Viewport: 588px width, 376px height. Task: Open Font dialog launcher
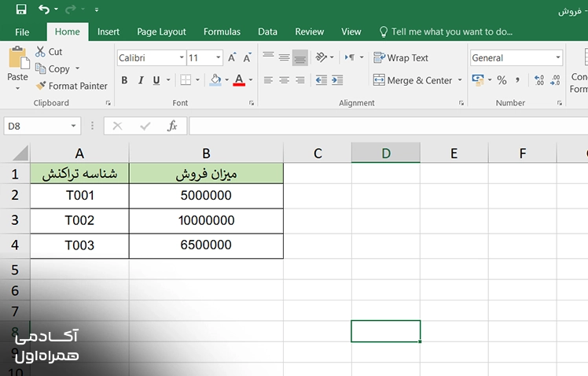(252, 103)
